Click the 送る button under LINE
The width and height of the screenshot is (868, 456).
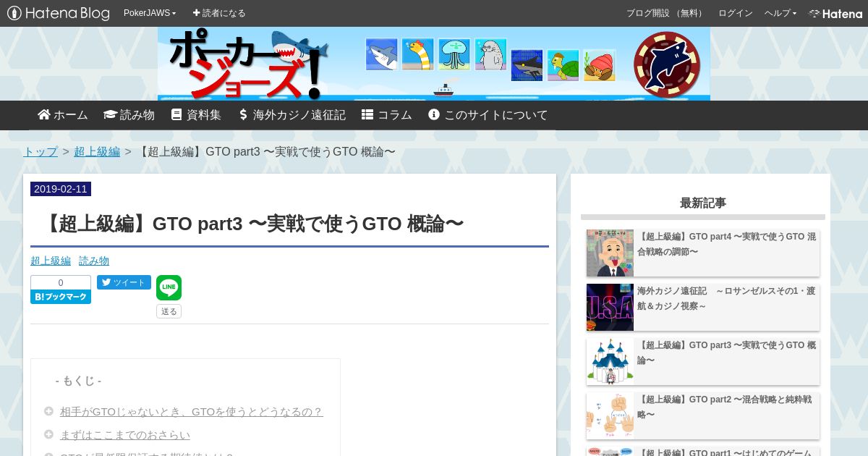pos(169,311)
